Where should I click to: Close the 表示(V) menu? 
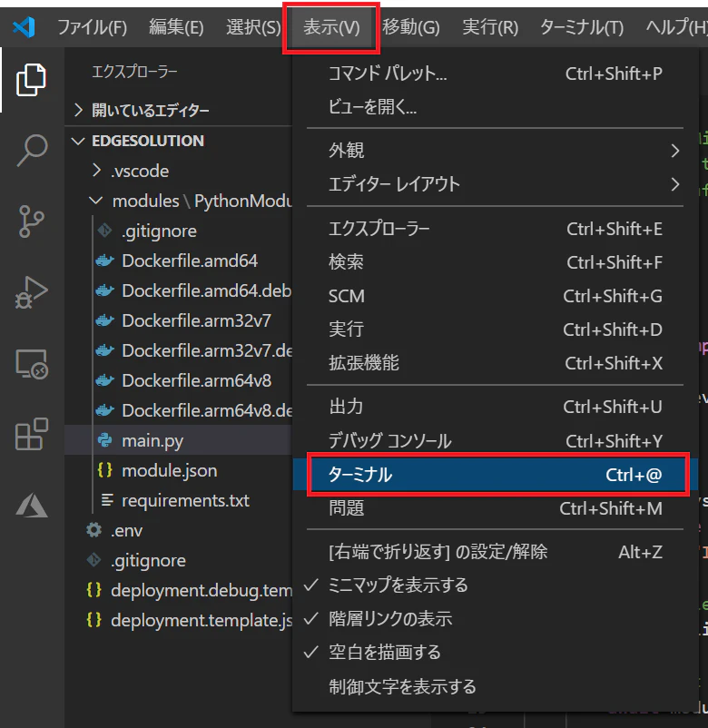pyautogui.click(x=331, y=27)
